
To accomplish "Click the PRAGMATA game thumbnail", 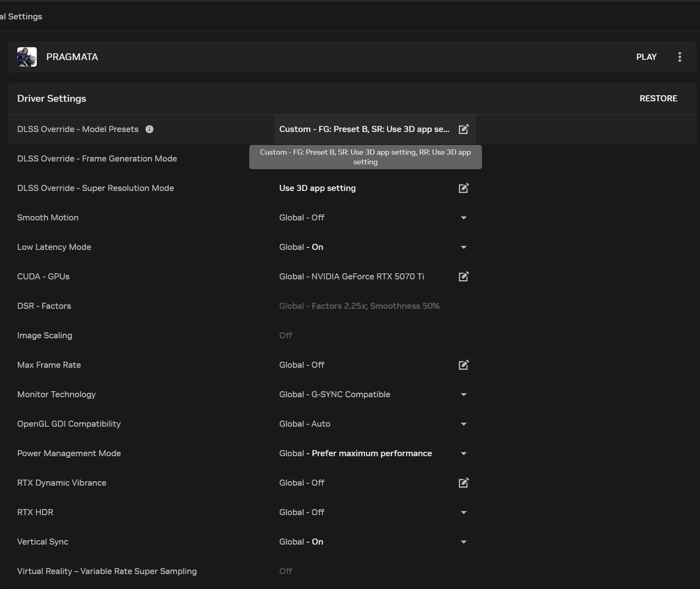I will [27, 57].
